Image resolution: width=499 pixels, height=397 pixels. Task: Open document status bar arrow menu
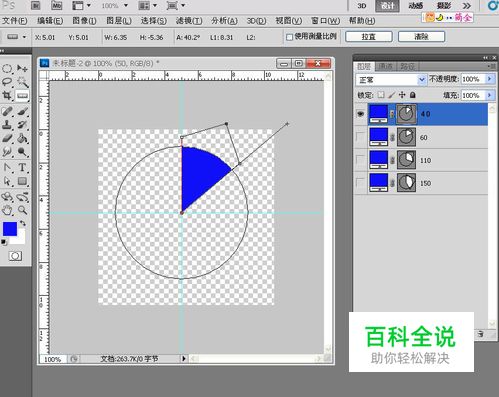click(184, 359)
